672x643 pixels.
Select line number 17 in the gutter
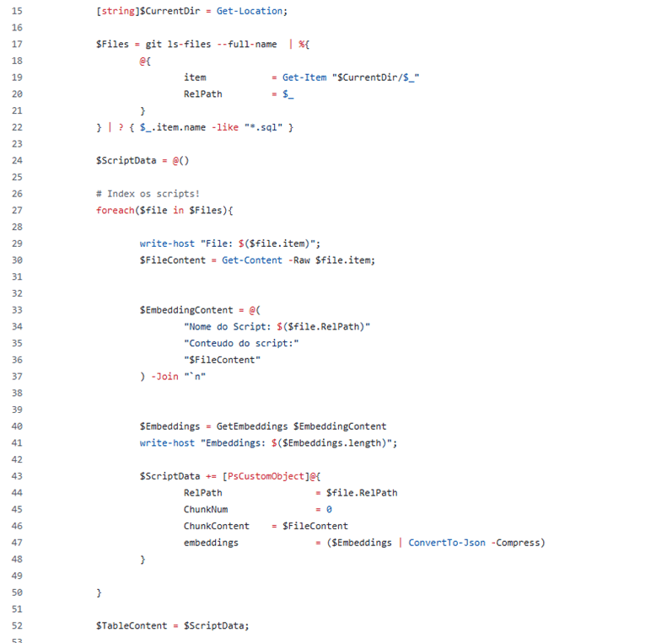(x=18, y=44)
